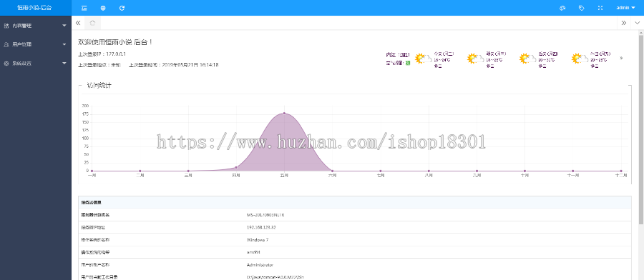Screen dimensions: 644x280
Task: Click the refresh icon in the header
Action: (122, 8)
